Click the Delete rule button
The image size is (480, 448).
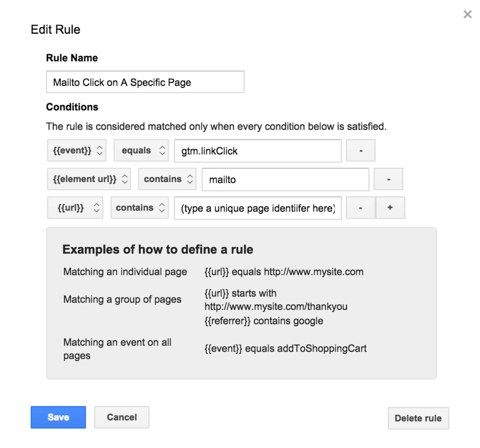click(x=418, y=418)
